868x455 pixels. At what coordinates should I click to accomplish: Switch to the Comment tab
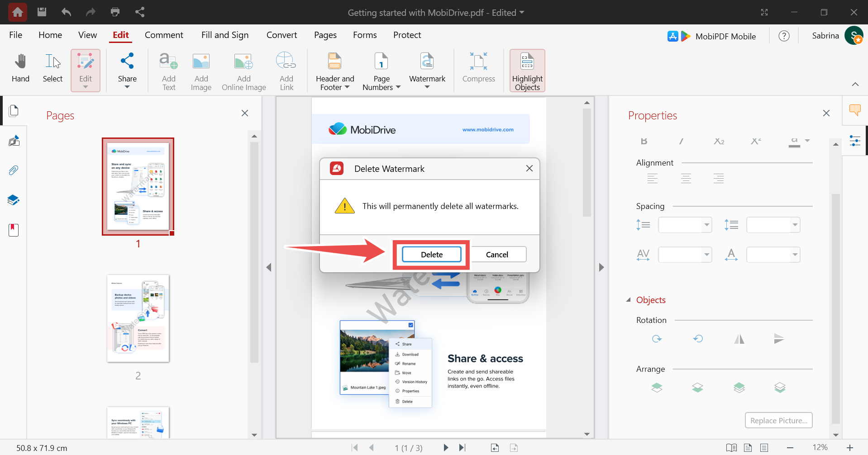tap(164, 35)
